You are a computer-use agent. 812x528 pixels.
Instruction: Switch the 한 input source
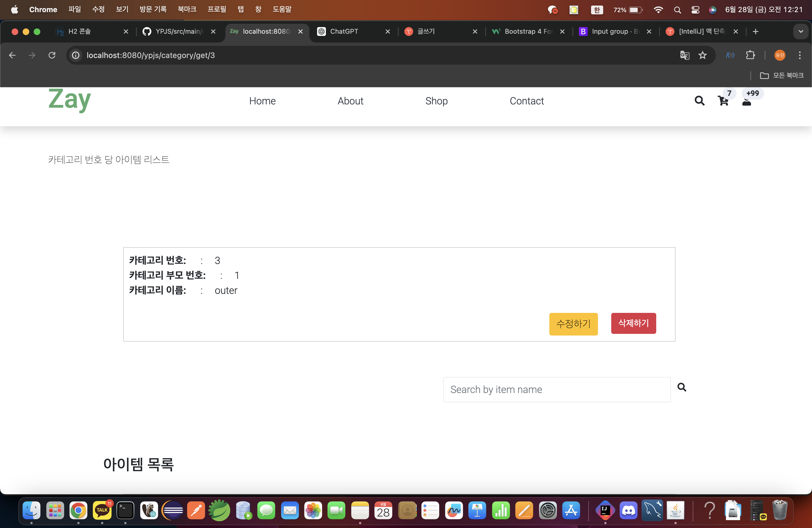pyautogui.click(x=597, y=10)
